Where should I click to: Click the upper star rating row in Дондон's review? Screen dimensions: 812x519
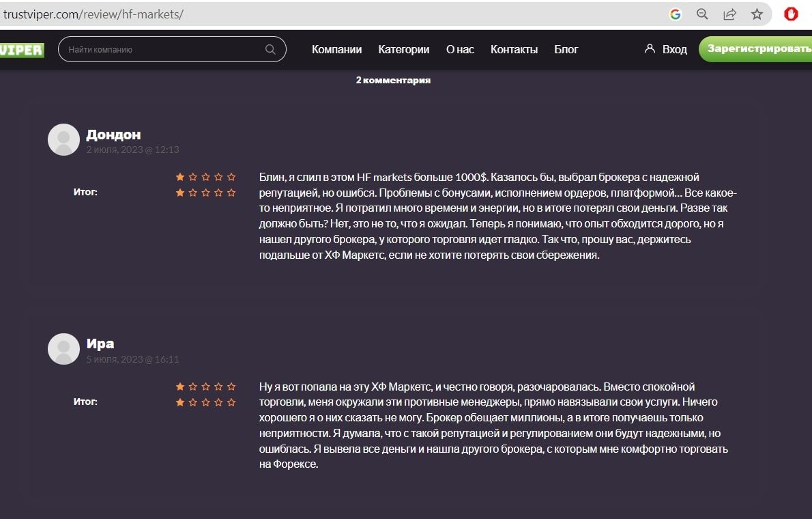coord(205,178)
